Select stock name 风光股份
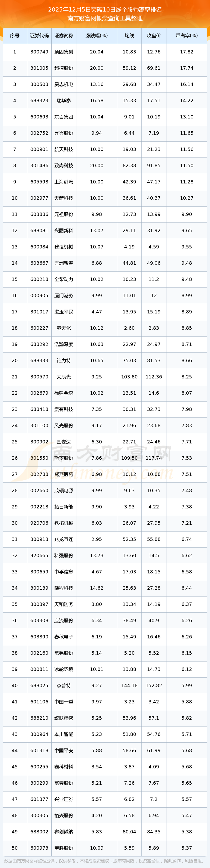Screen dimensions: 210x868 64,426
